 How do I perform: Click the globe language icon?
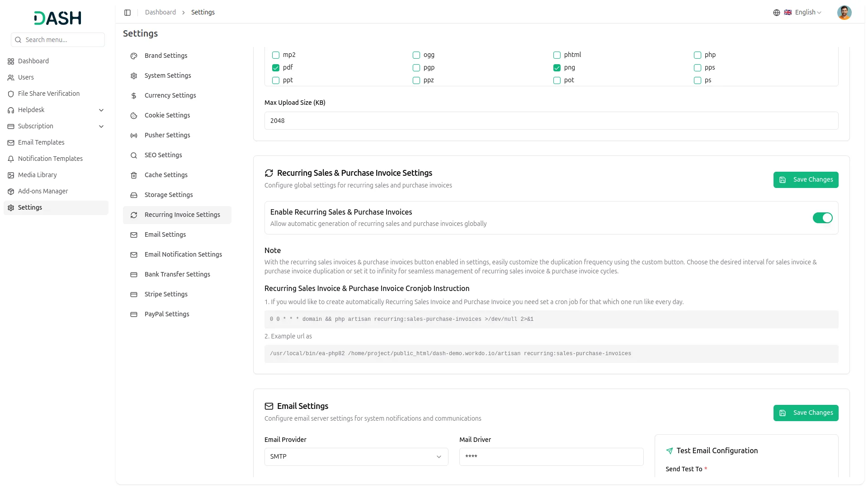pyautogui.click(x=776, y=13)
